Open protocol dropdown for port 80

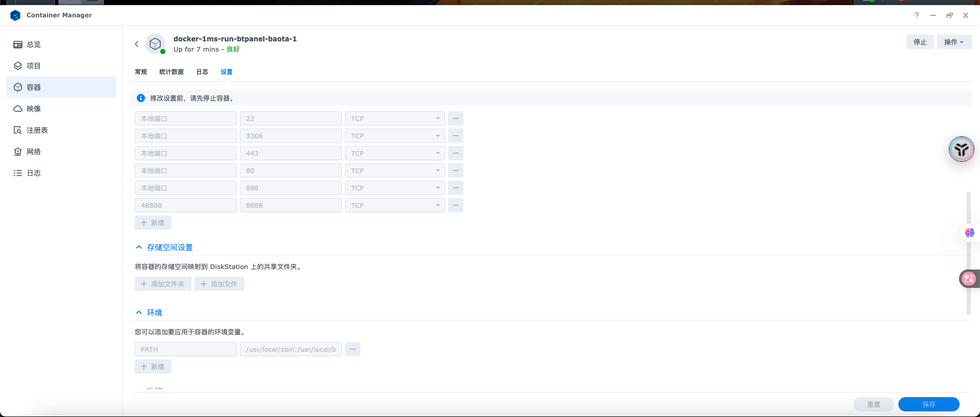[395, 170]
